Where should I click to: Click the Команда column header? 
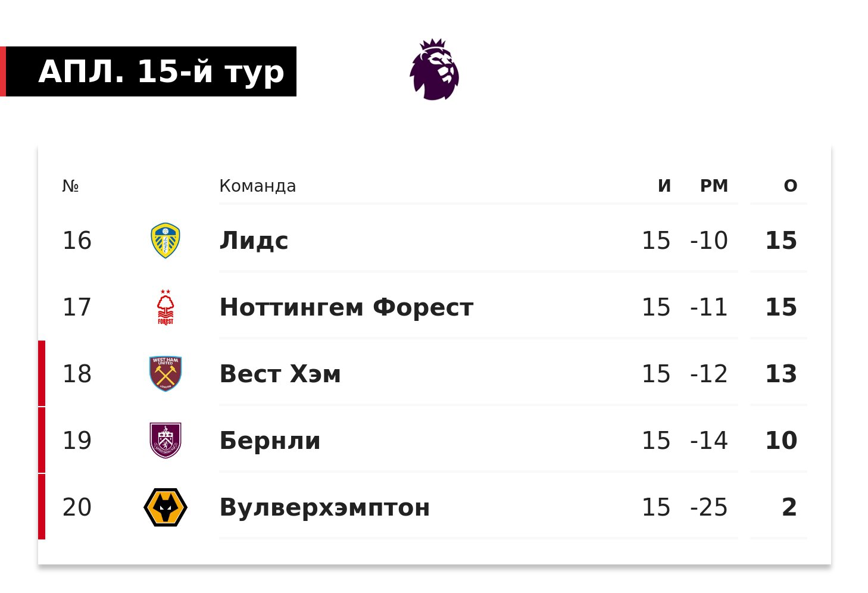pyautogui.click(x=258, y=186)
